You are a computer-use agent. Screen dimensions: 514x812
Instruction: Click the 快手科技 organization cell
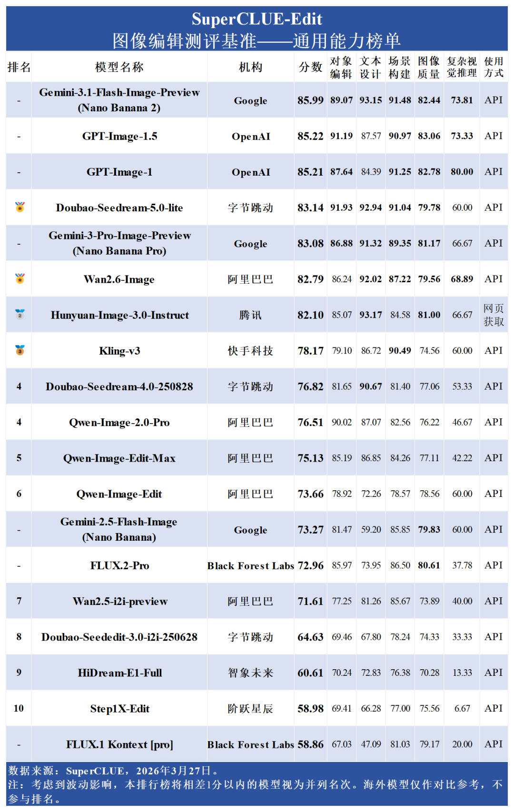(250, 351)
